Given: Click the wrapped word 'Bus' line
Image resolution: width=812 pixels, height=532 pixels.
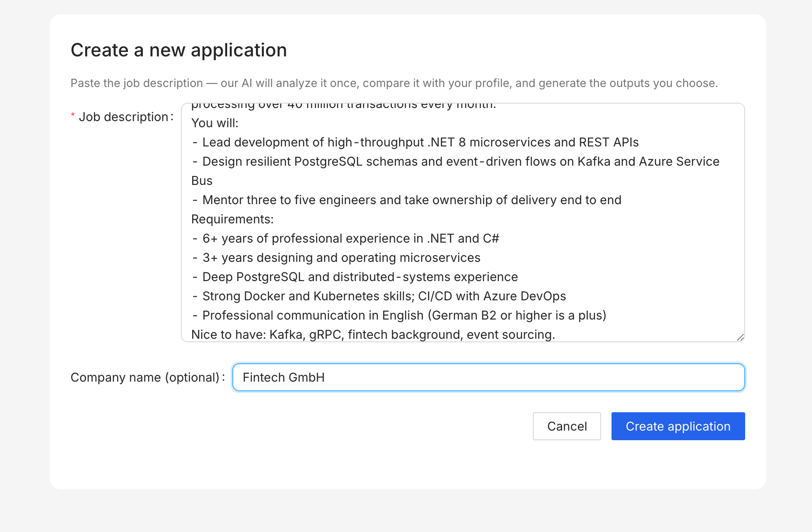Looking at the screenshot, I should [x=202, y=181].
